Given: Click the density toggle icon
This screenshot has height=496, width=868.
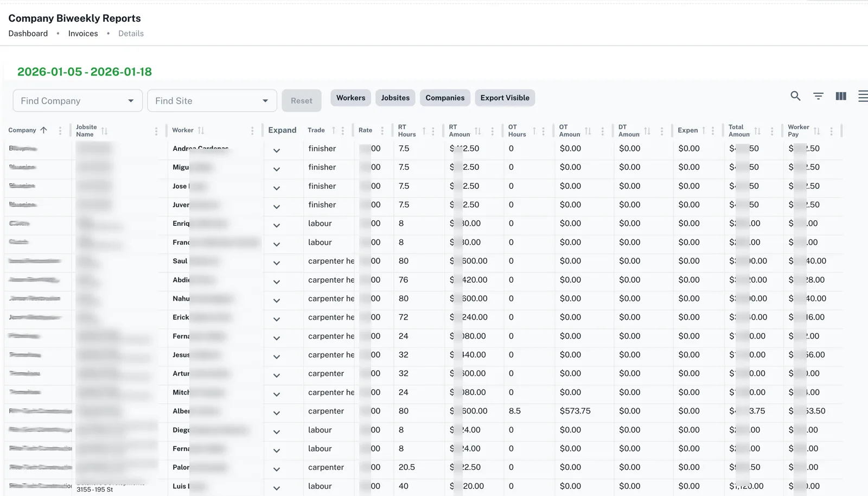Looking at the screenshot, I should coord(863,96).
